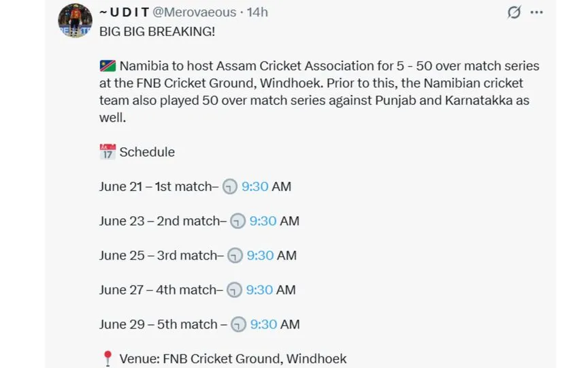The width and height of the screenshot is (588, 368).
Task: Open the 9:30 link for June 29
Action: click(x=263, y=324)
